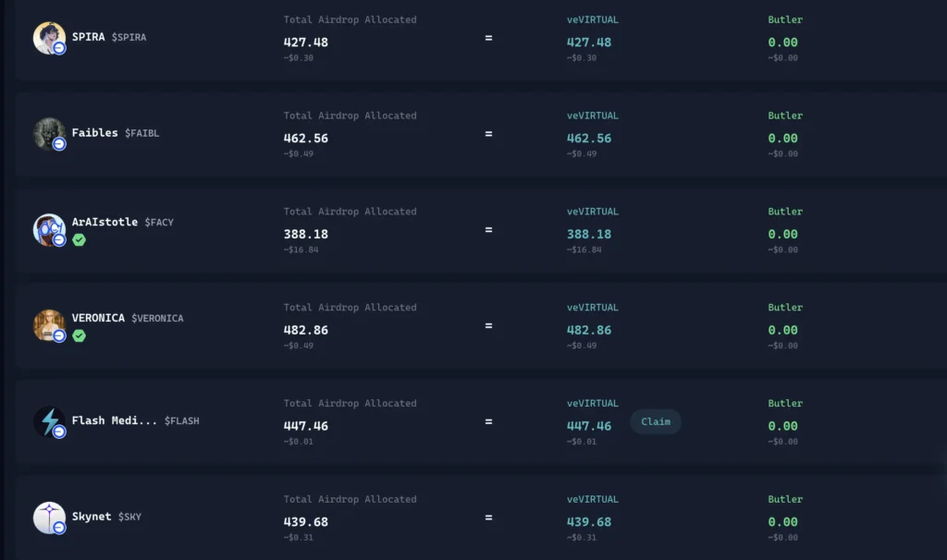The image size is (947, 560).
Task: Click the $FLASH ticker text
Action: [x=182, y=420]
